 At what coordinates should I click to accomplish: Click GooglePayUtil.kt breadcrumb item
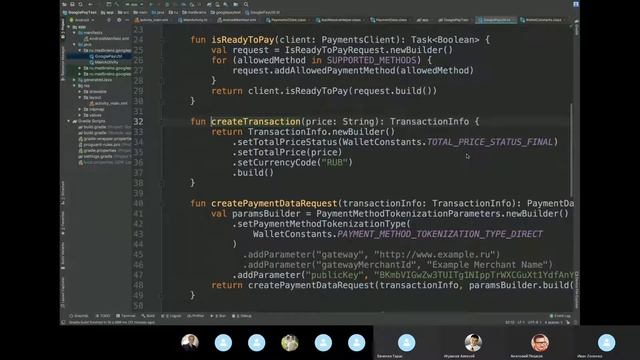[x=263, y=12]
